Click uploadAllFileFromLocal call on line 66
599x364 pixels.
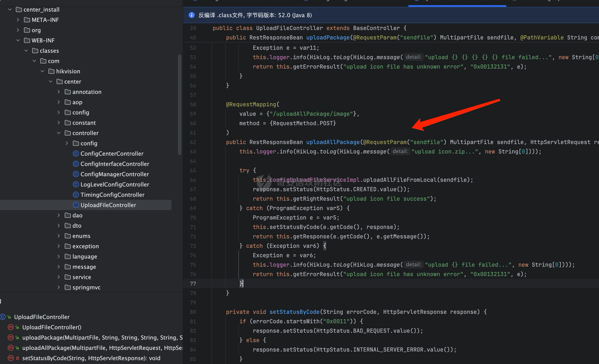[400, 180]
